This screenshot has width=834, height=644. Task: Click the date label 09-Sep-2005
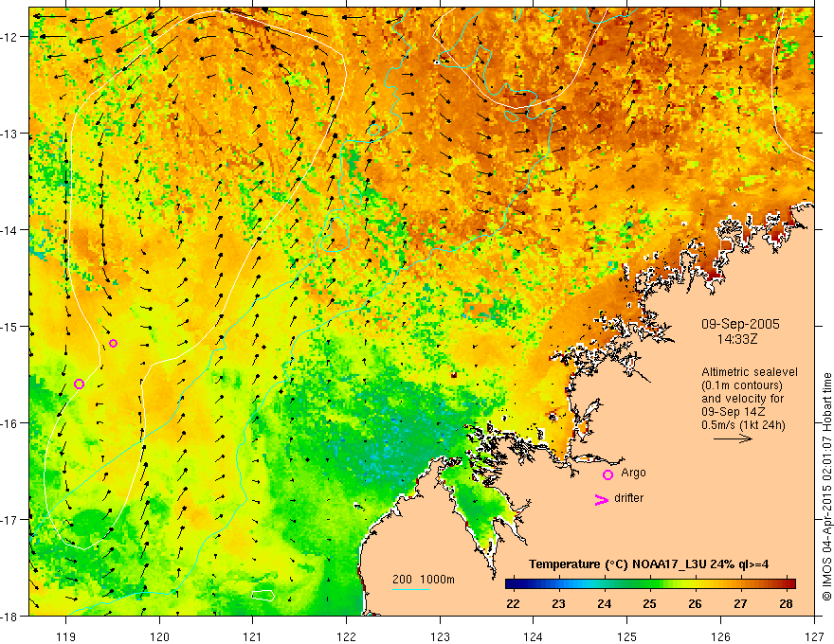click(x=740, y=324)
